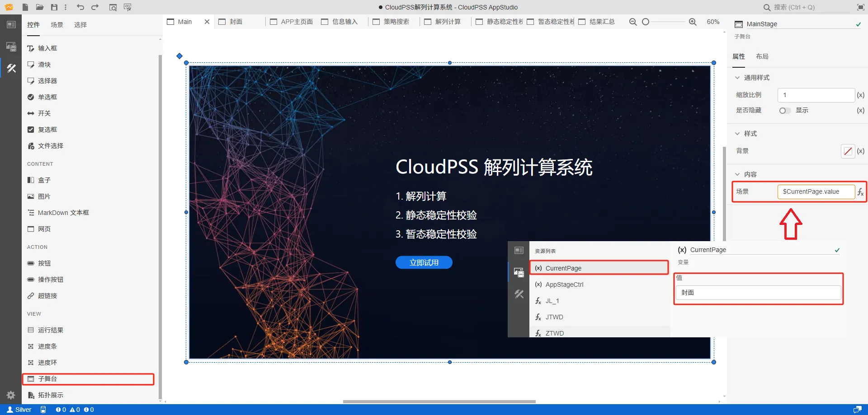Open the 封面 scene tab
The image size is (868, 415).
click(x=236, y=22)
